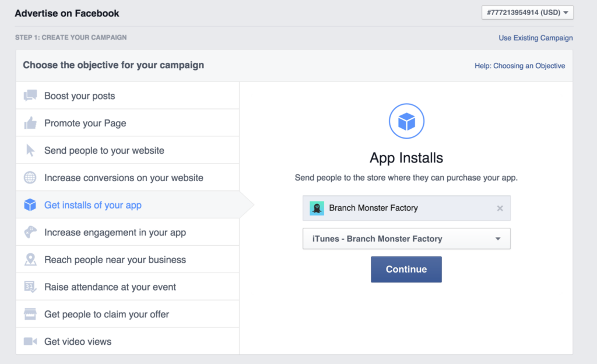
Task: Select the thumbs-up icon next to Promote your Page
Action: [x=30, y=122]
